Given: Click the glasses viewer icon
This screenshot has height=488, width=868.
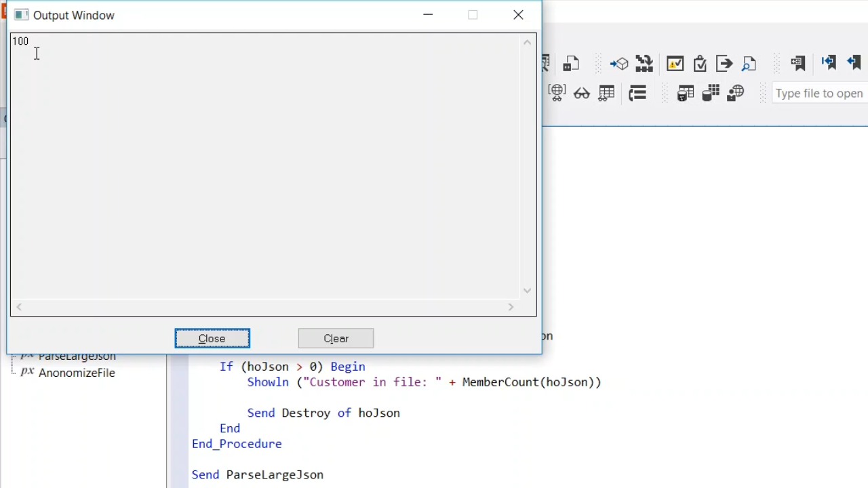Looking at the screenshot, I should (x=581, y=94).
